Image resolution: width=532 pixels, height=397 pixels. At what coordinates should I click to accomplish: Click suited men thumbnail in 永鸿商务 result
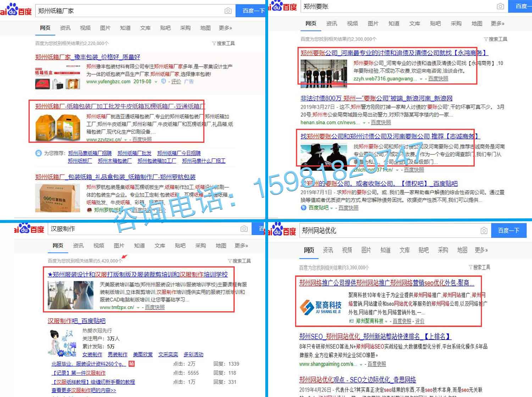323,73
